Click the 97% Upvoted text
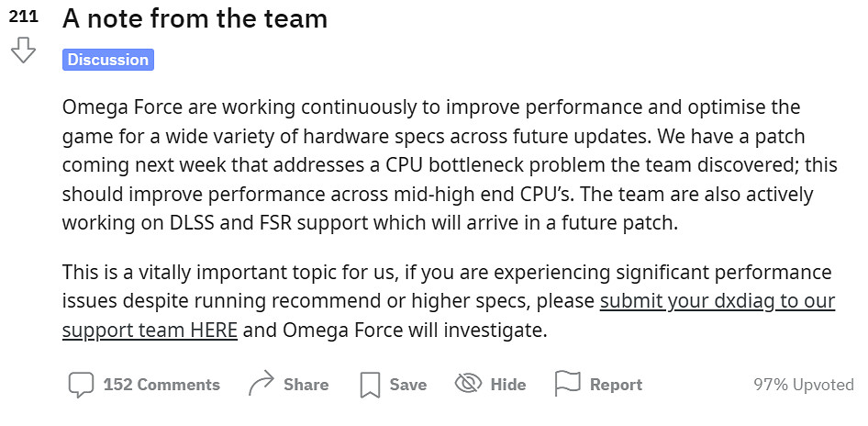The image size is (868, 426). pyautogui.click(x=803, y=385)
